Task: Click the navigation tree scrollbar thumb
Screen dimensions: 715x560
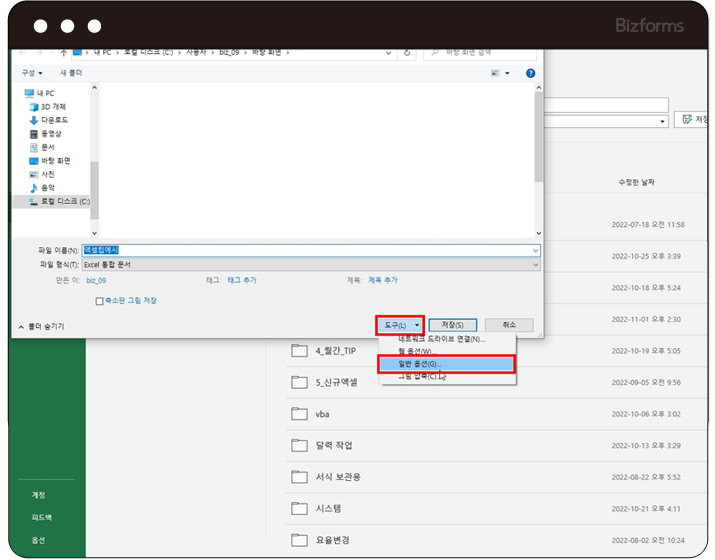Action: pyautogui.click(x=94, y=190)
